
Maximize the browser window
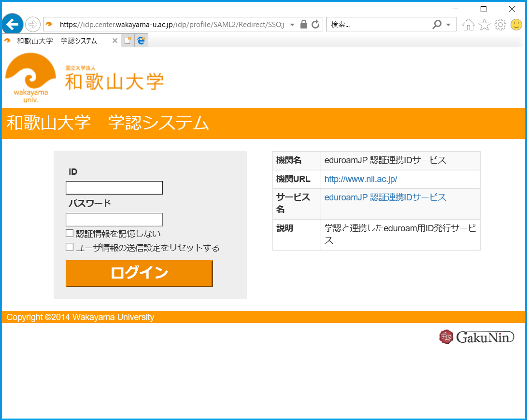(484, 9)
